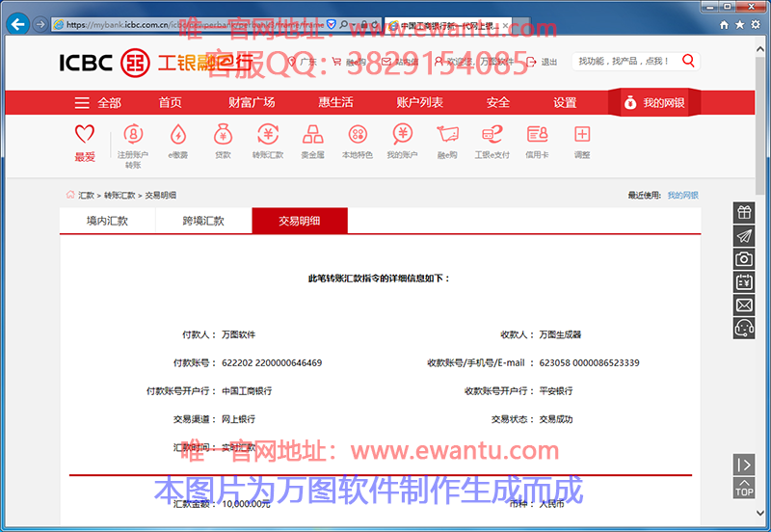This screenshot has width=771, height=532.
Task: Select 交易明细 tab
Action: coord(300,221)
